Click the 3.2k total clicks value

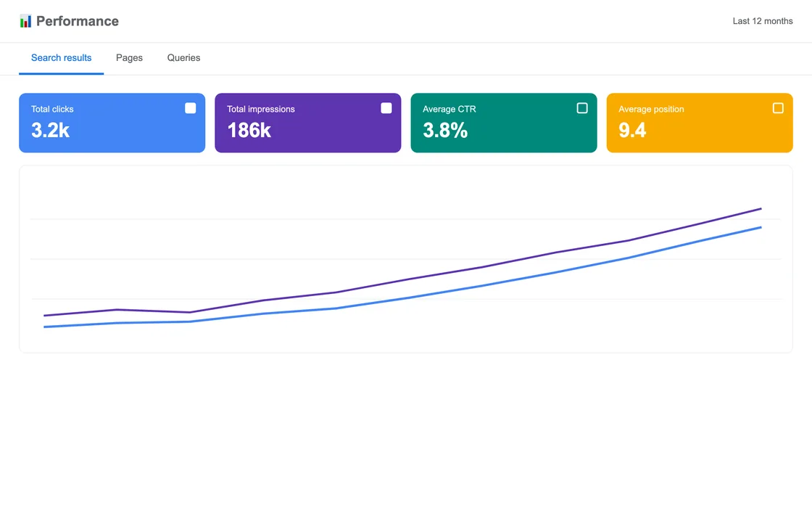(x=50, y=130)
